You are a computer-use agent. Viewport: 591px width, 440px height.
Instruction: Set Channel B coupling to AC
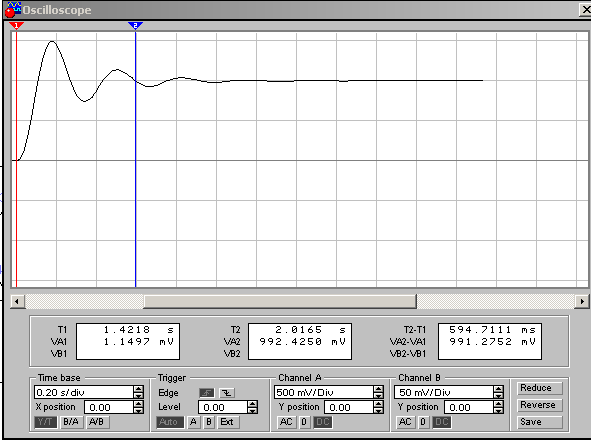point(405,422)
